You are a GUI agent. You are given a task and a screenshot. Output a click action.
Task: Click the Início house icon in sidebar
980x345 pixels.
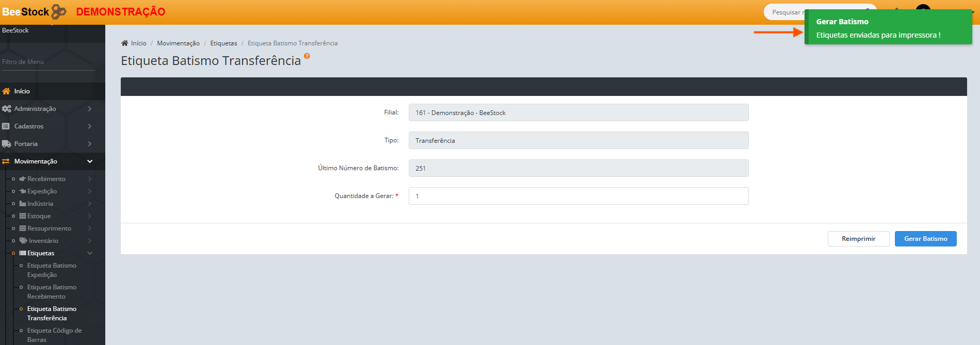coord(6,91)
